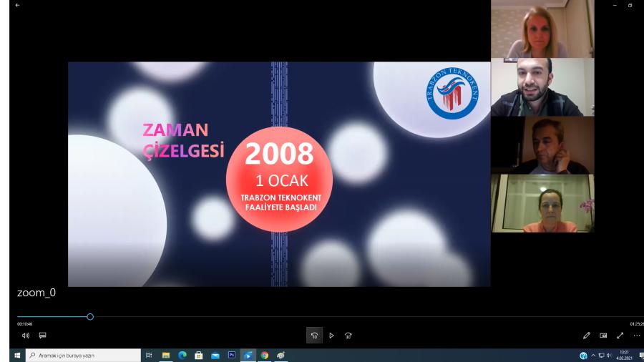Screen dimensions: 644x362
Task: Skip back 10 seconds
Action: [314, 335]
